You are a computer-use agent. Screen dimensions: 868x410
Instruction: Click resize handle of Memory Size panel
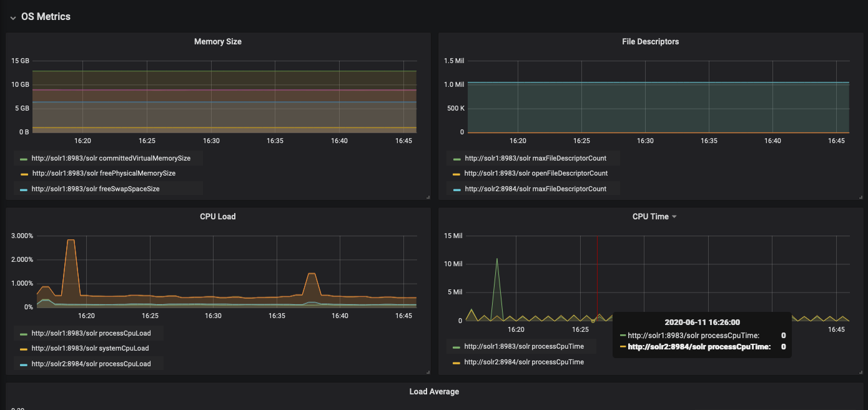point(428,197)
